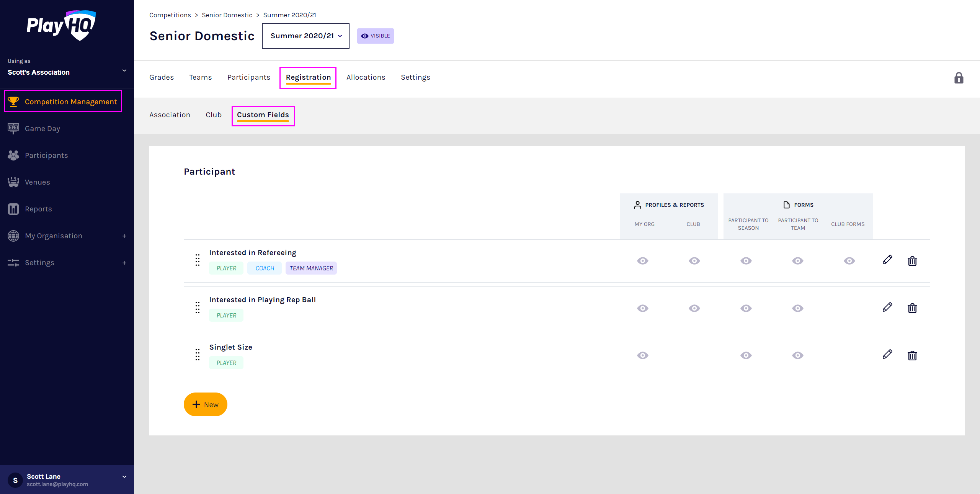980x494 pixels.
Task: Open Game Day from sidebar
Action: 42,129
